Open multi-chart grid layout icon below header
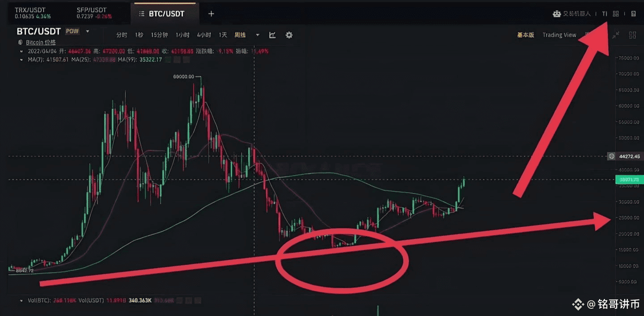 tap(632, 35)
